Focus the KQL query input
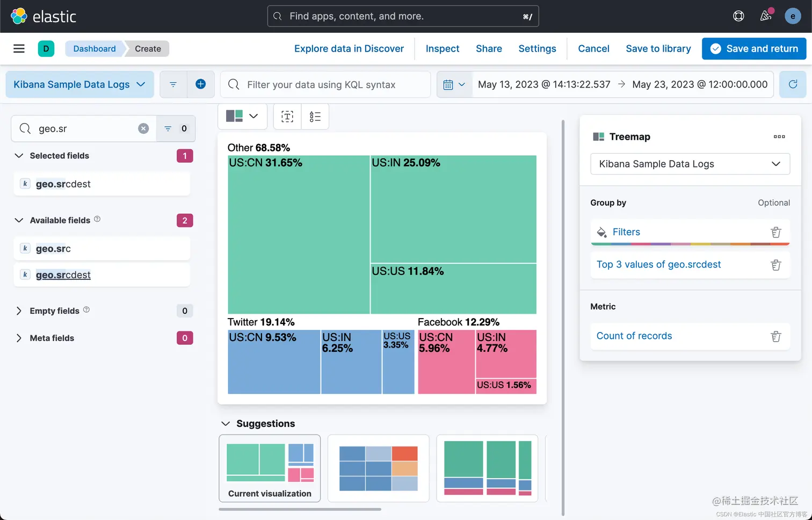Screen dimensions: 812x520 point(325,84)
